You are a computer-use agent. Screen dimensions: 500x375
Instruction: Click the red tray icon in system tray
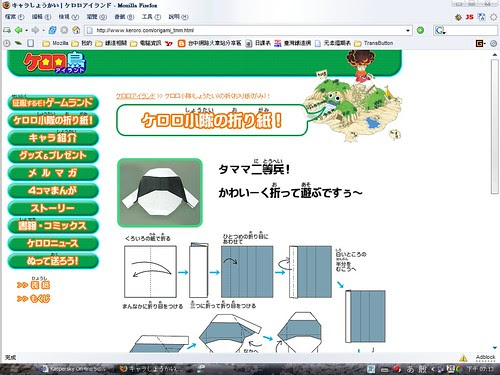(x=397, y=369)
